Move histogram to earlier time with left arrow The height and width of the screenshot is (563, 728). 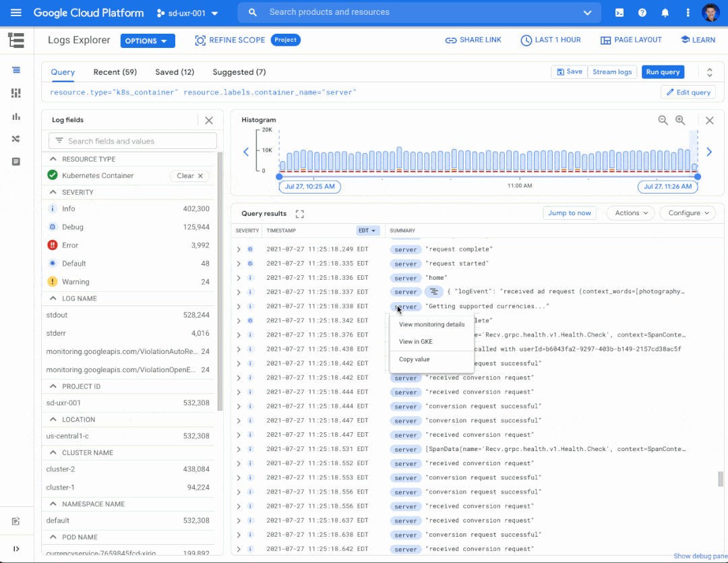point(246,152)
